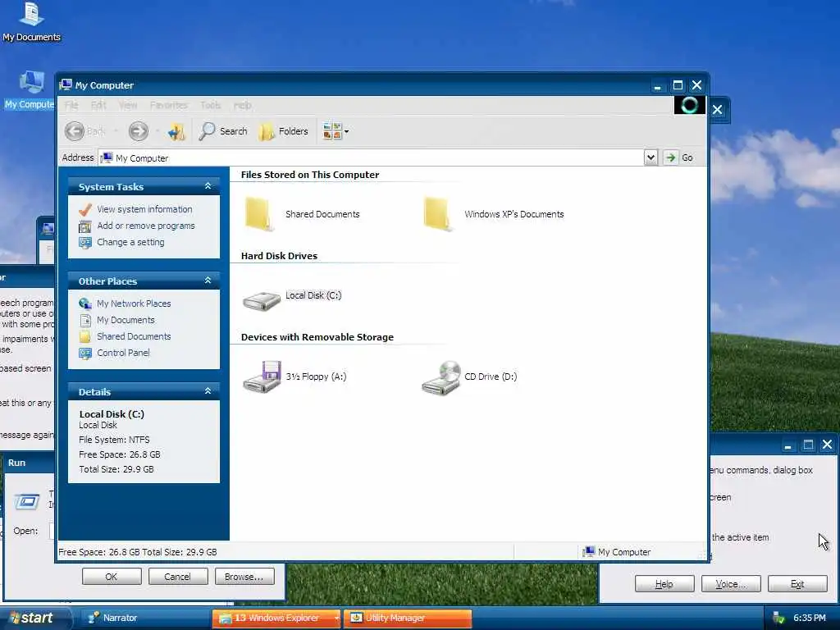Select My Documents desktop icon
This screenshot has width=840, height=630.
coord(31,21)
